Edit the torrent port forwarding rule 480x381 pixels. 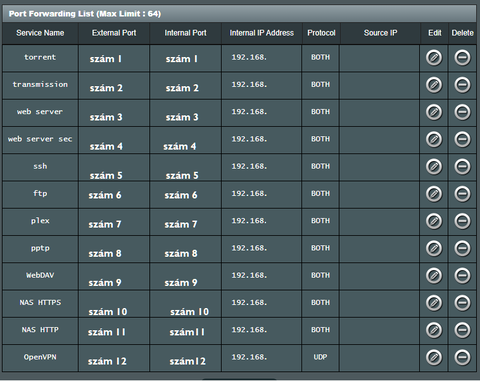point(434,58)
